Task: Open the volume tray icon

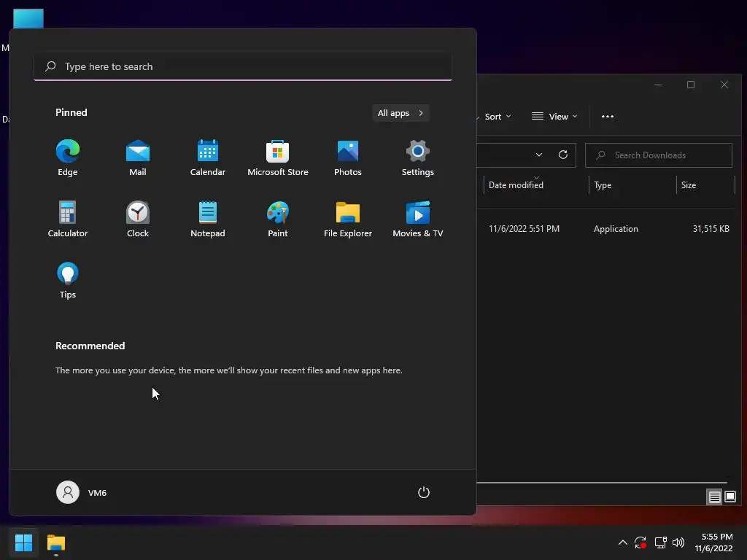Action: pos(678,542)
